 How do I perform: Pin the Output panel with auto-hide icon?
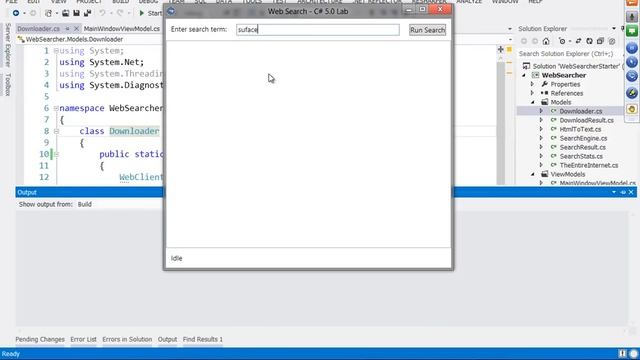[x=623, y=192]
